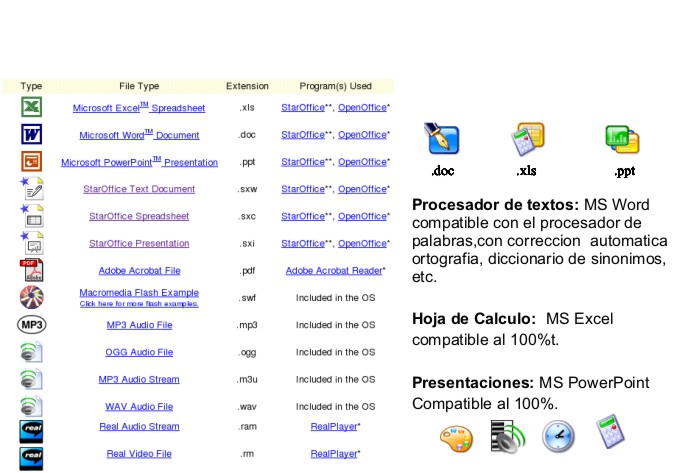Click the File Type column header
Screen dimensions: 675x473
click(139, 86)
